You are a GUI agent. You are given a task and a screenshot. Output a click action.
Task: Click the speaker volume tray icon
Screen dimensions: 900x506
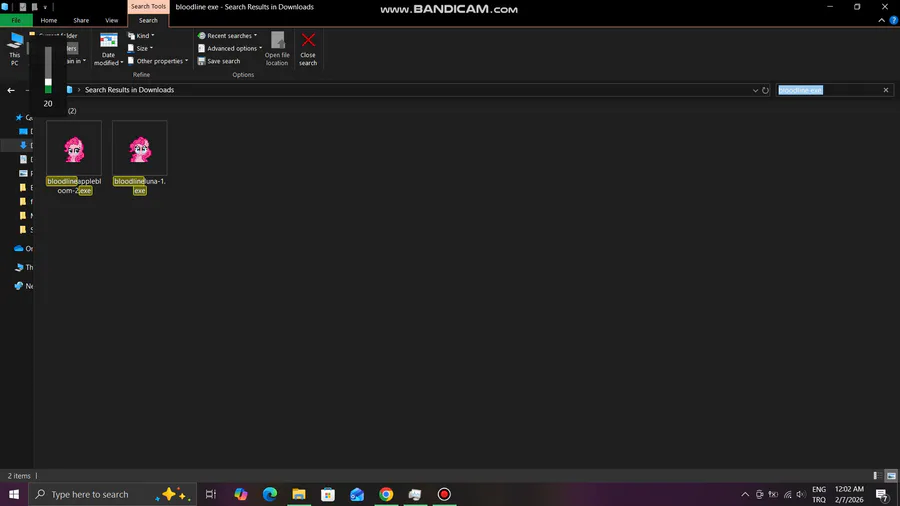(x=801, y=494)
